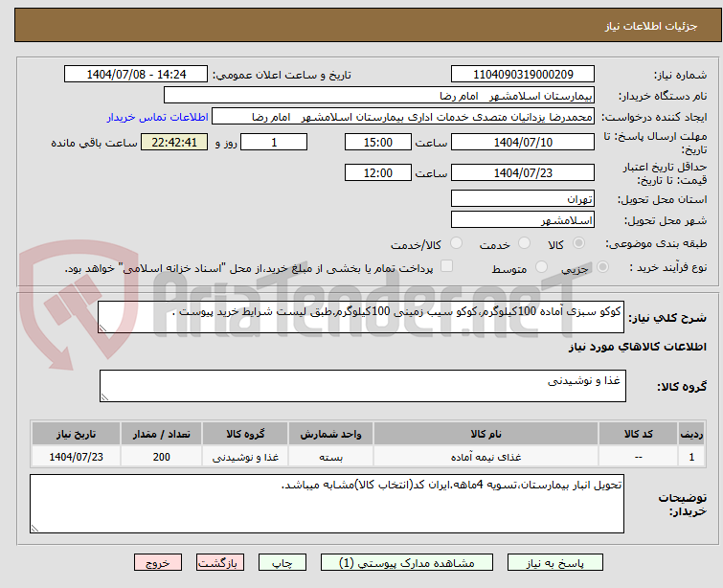Click the گروه کالا column header

click(245, 434)
